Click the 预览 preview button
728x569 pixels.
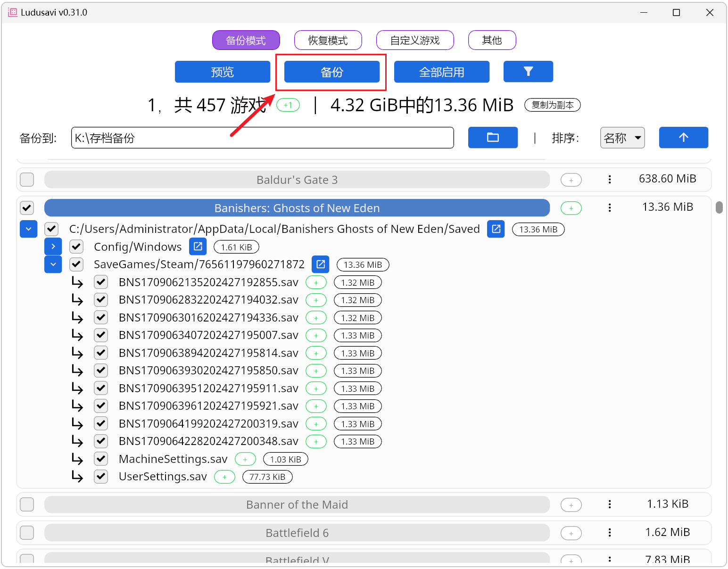(223, 72)
